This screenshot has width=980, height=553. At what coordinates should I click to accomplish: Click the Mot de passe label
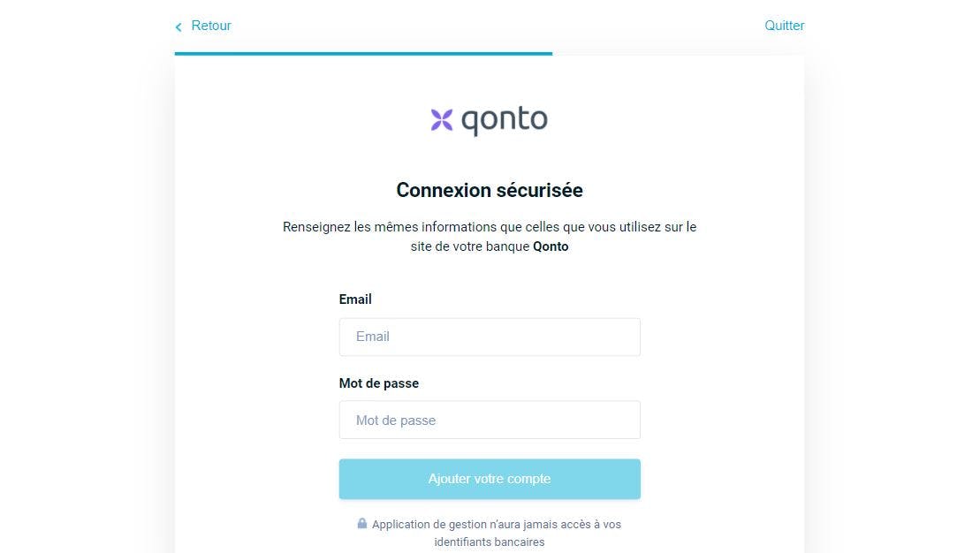click(x=379, y=383)
